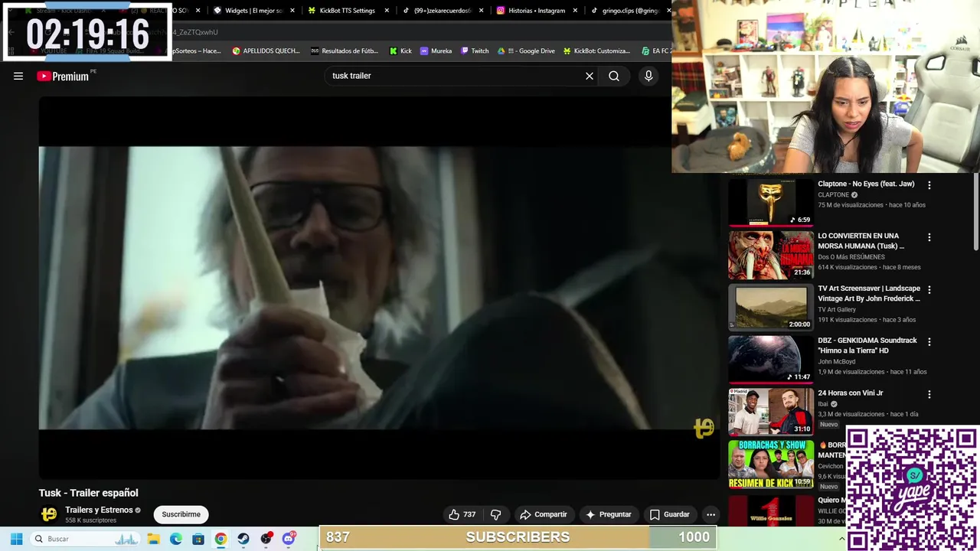
Task: Open Discord from the taskbar
Action: [x=289, y=539]
